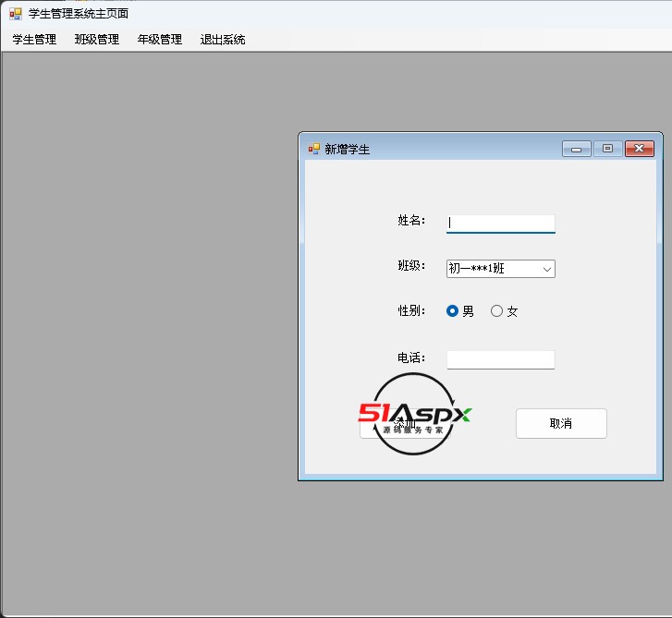Click the 添加 button
The image size is (672, 618).
click(405, 424)
